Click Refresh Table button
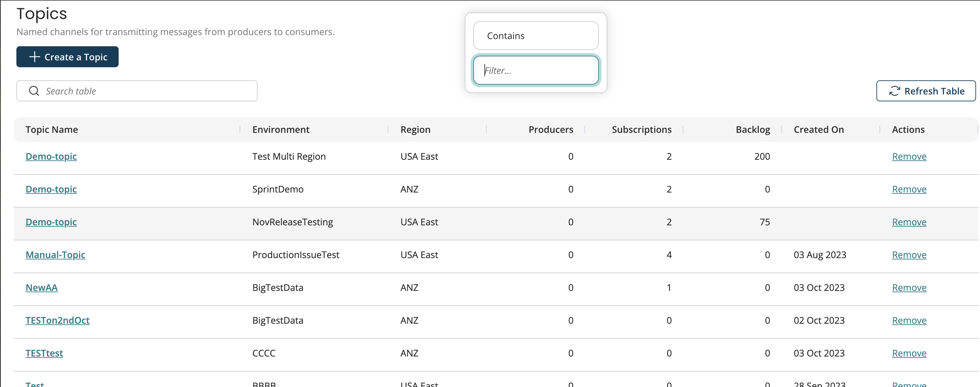980x387 pixels. pos(928,91)
